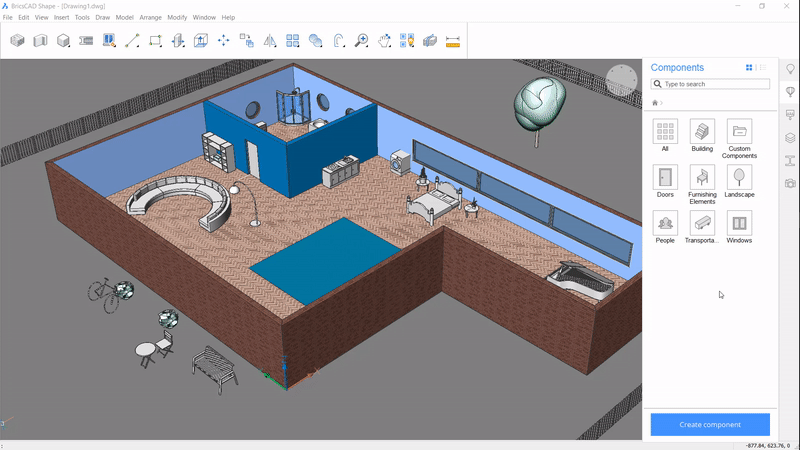800x450 pixels.
Task: Select the washing machine in the model
Action: tap(400, 162)
